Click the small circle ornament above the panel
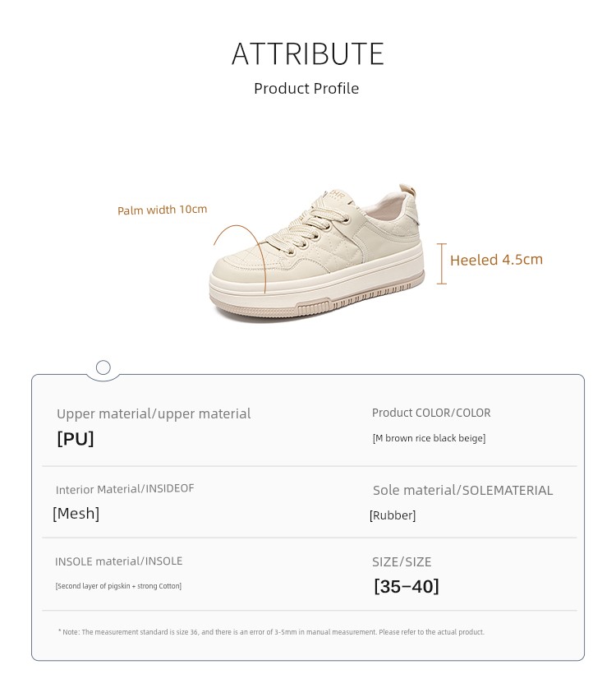Viewport: 616px width, 688px height. (103, 367)
